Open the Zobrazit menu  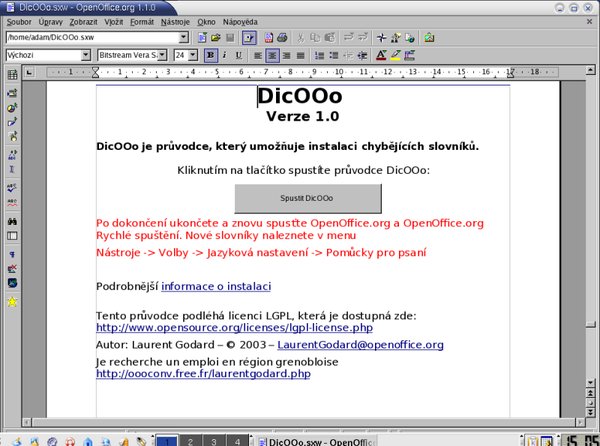pos(83,22)
